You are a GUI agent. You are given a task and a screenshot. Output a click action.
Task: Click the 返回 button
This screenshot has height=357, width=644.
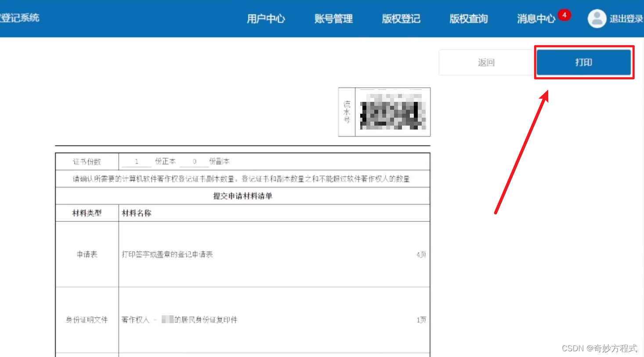coord(486,62)
